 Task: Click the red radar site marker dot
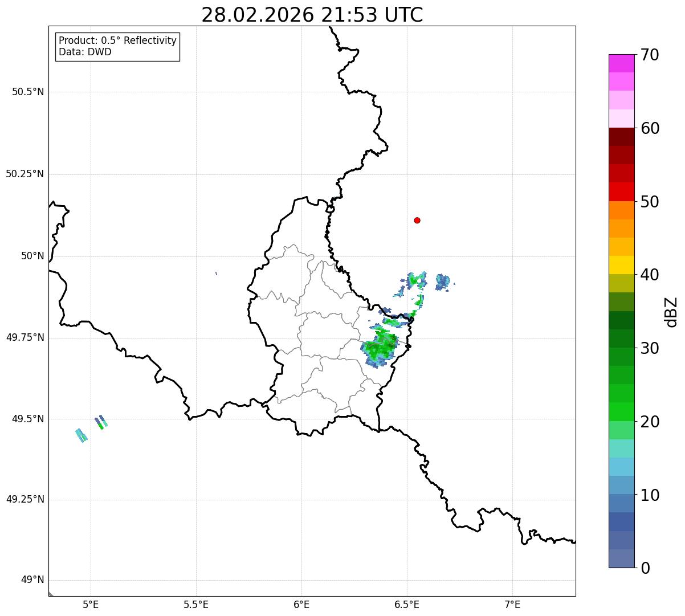(x=417, y=220)
